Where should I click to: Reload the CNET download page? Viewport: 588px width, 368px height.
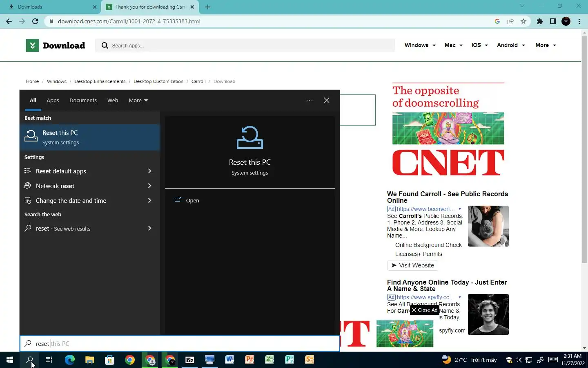[35, 21]
